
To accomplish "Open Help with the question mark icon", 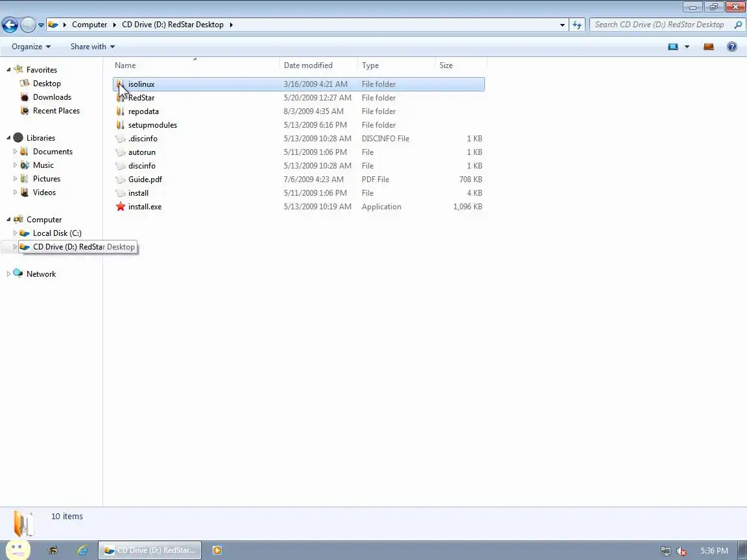I will tap(731, 47).
